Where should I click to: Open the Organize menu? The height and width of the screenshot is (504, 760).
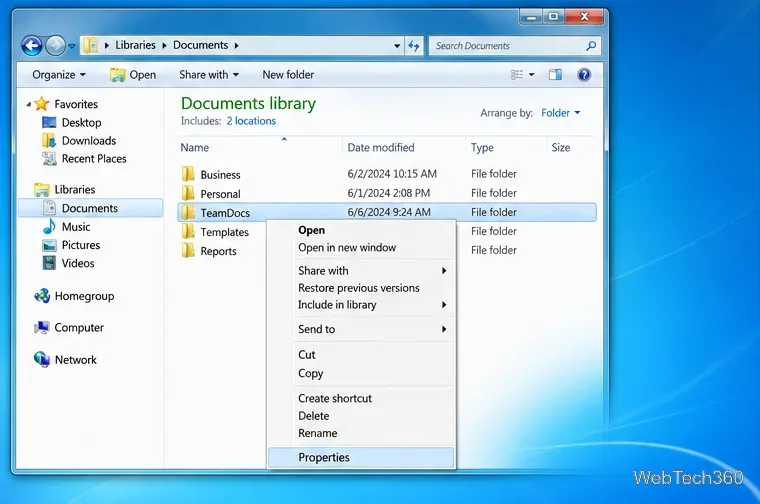[x=59, y=75]
